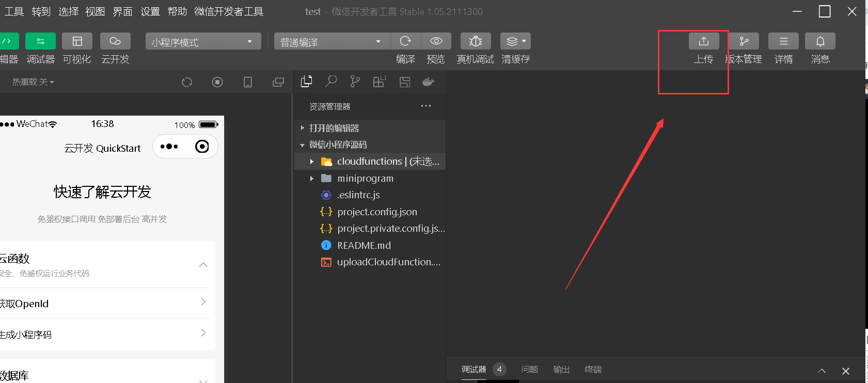This screenshot has width=868, height=383.
Task: Open the project.config.json file
Action: (x=370, y=212)
